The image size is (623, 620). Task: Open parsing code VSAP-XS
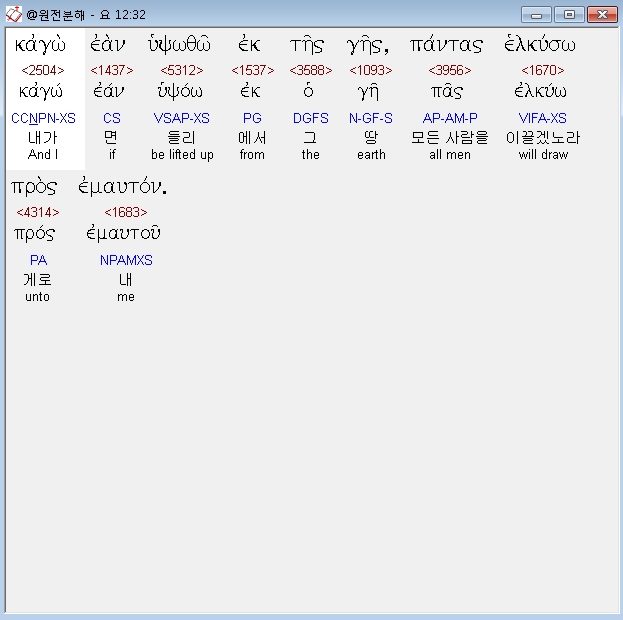click(x=182, y=118)
